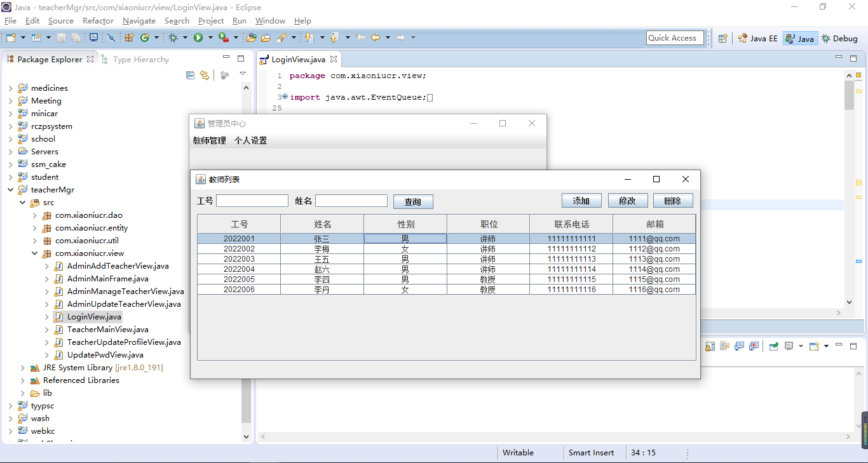Select the LoginView.java editor tab

pyautogui.click(x=298, y=60)
